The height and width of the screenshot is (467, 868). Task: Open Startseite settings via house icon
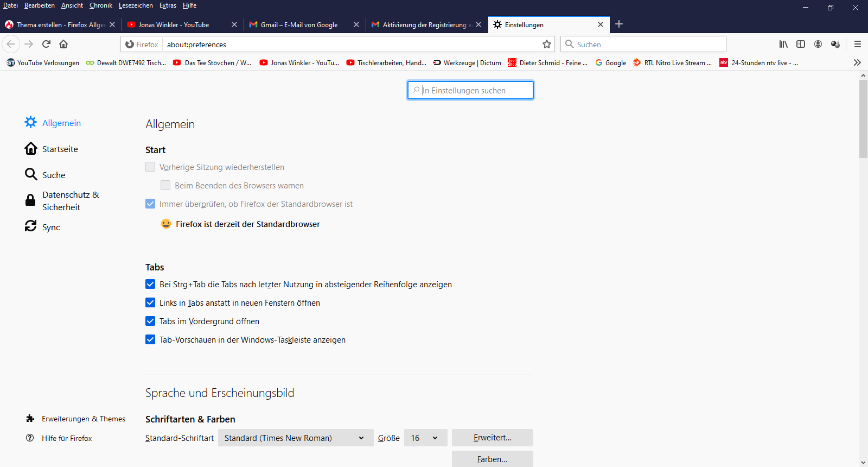pos(31,148)
